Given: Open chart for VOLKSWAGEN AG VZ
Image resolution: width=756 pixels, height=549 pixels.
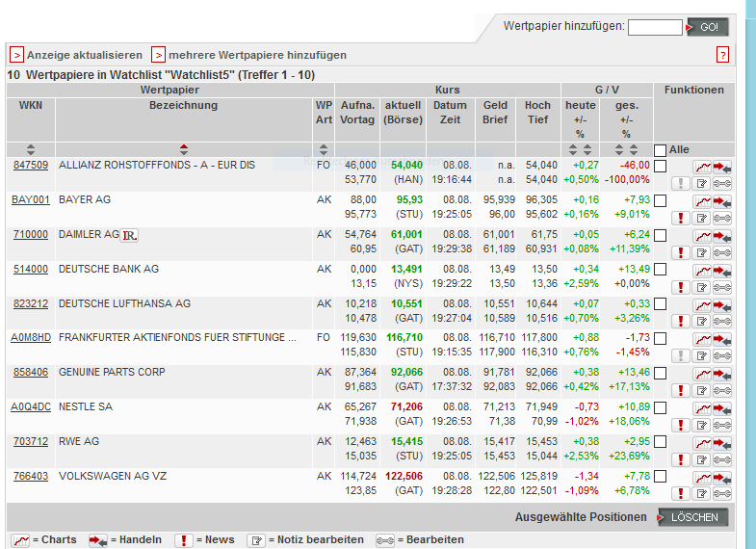Looking at the screenshot, I should [x=702, y=478].
